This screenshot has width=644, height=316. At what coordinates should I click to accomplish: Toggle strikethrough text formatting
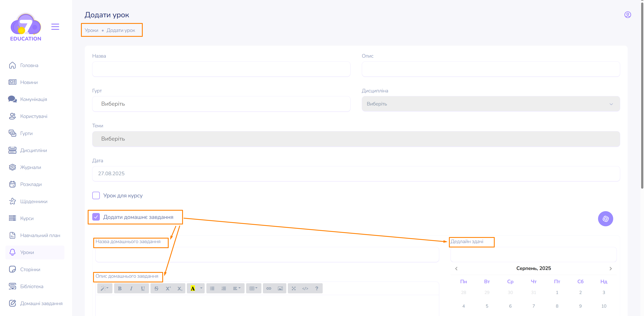click(156, 288)
